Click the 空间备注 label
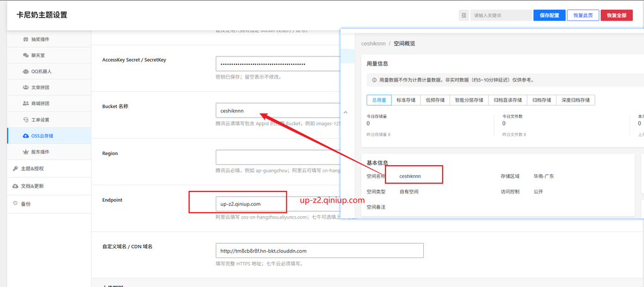This screenshot has height=287, width=644. (376, 207)
